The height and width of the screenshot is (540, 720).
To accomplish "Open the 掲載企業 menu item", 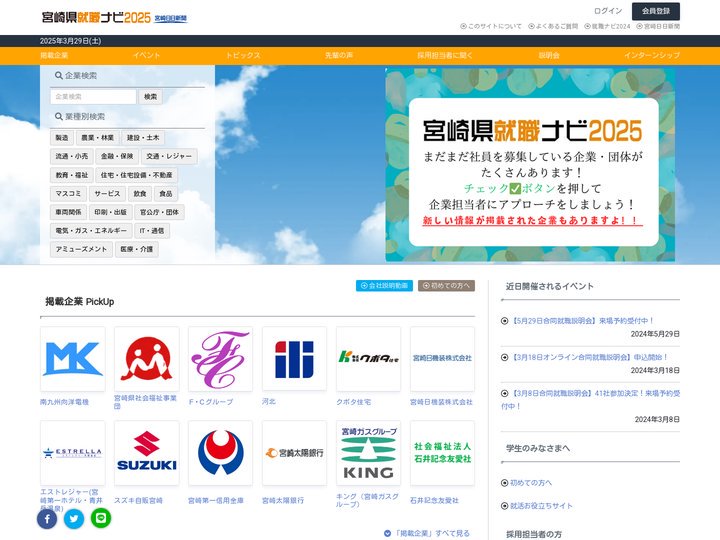I will click(x=54, y=56).
